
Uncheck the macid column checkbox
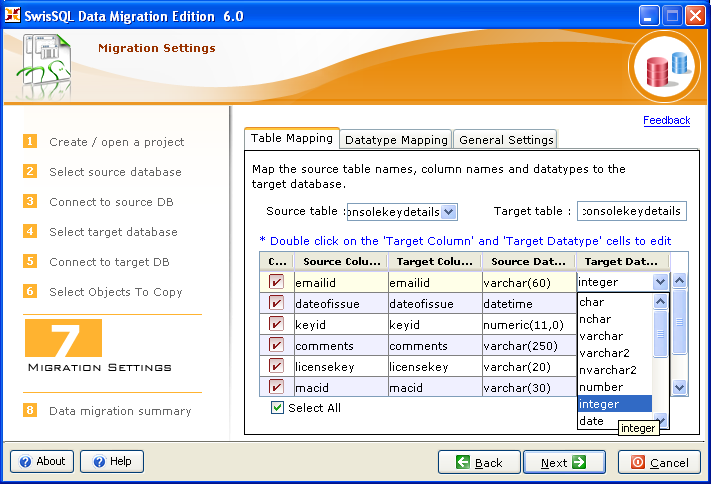click(276, 386)
